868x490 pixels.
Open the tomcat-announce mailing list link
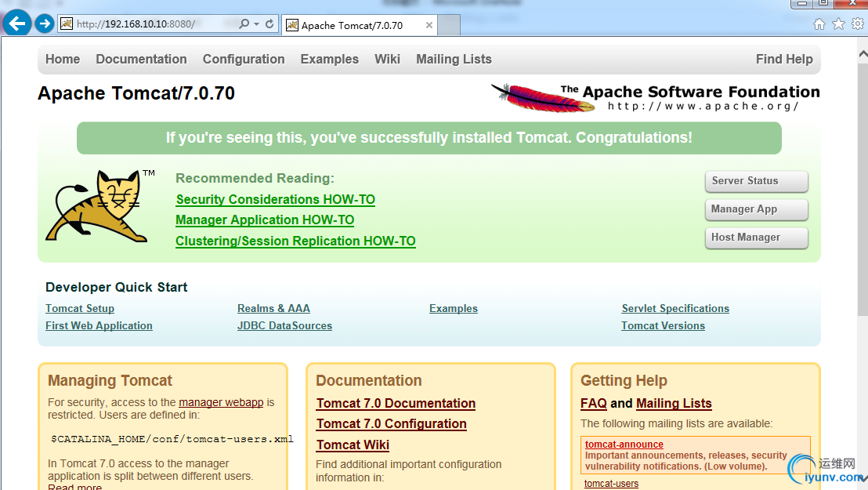tap(624, 444)
